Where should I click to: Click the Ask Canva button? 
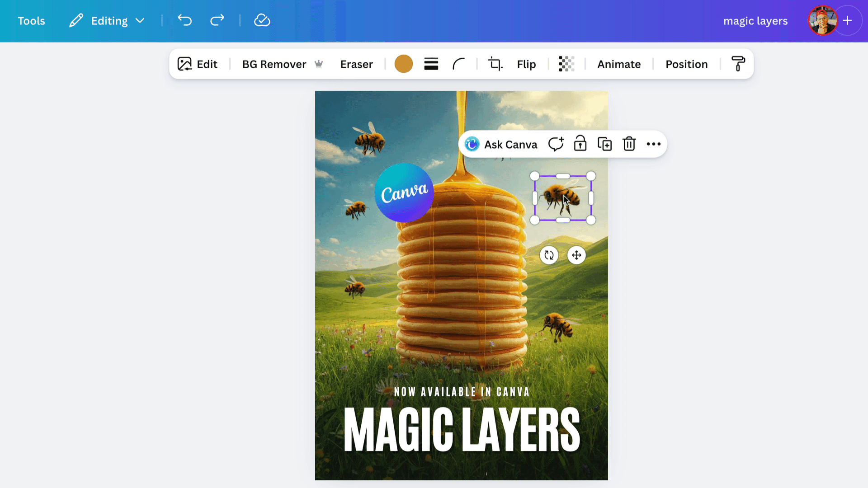click(501, 144)
